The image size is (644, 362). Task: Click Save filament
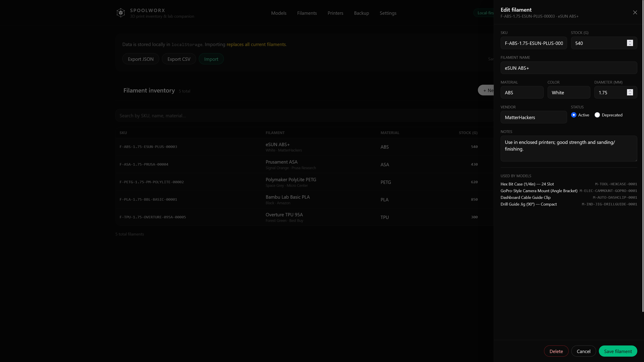[618, 351]
